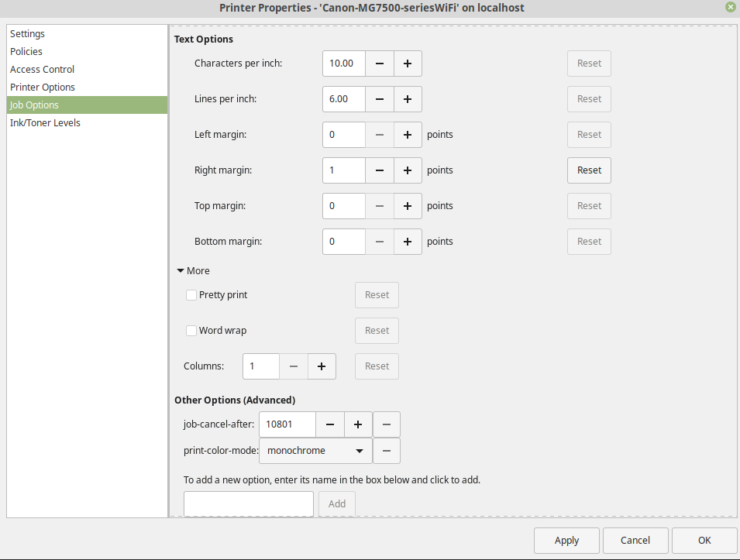Focus the new option name field
740x560 pixels.
pyautogui.click(x=249, y=504)
